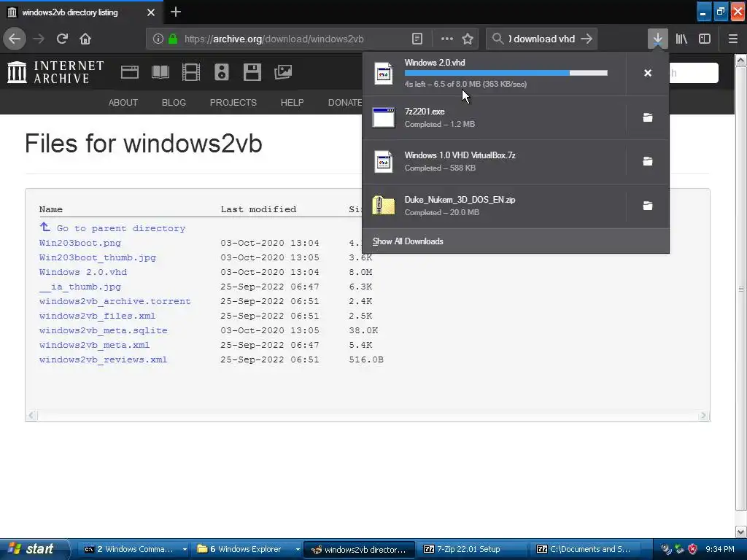747x560 pixels.
Task: Expand Windows Explorer taskbar group dropdown
Action: [298, 549]
